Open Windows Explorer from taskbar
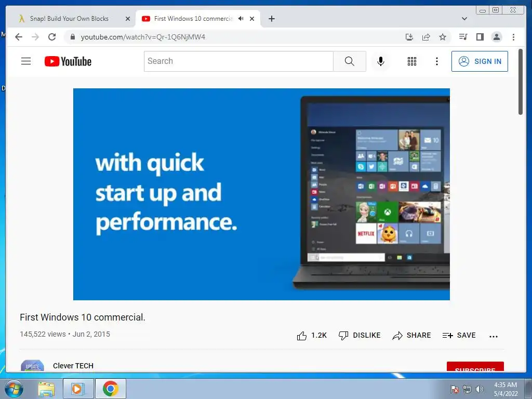Viewport: 532px width, 399px height. point(46,389)
